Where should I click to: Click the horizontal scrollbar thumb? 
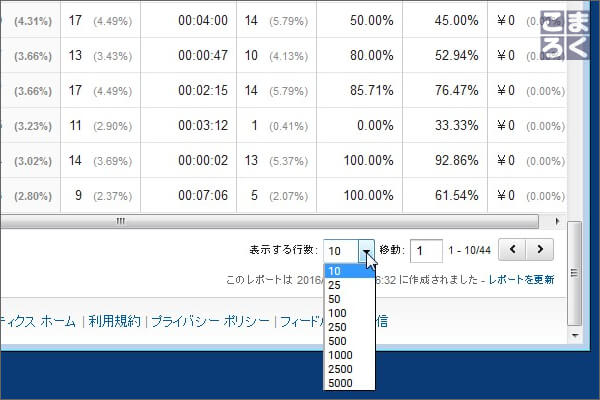(x=269, y=221)
